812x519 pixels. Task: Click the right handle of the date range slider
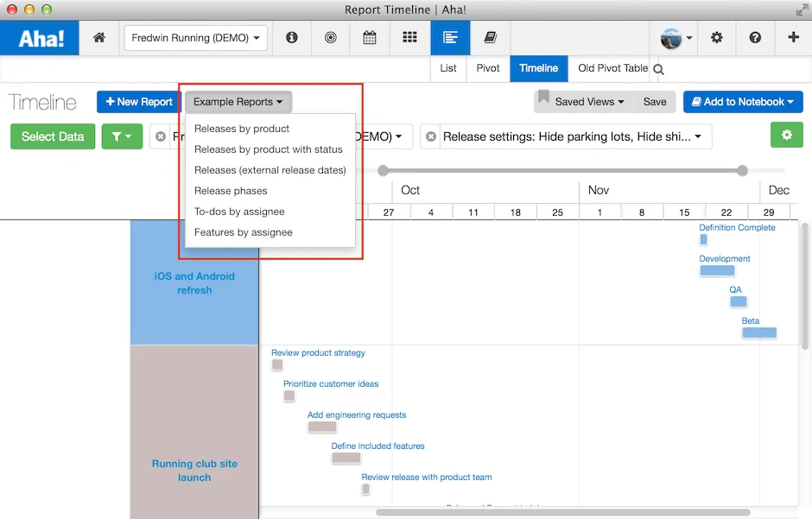coord(742,170)
